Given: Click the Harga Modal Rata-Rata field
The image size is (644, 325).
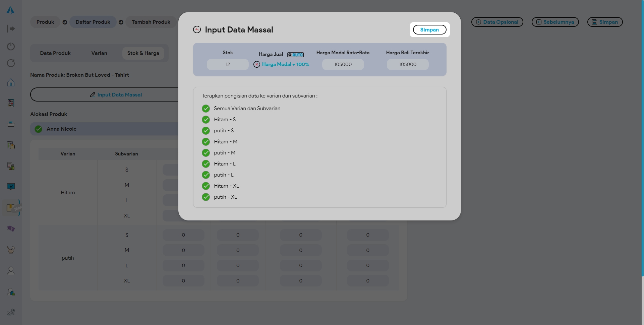Looking at the screenshot, I should click(x=343, y=64).
